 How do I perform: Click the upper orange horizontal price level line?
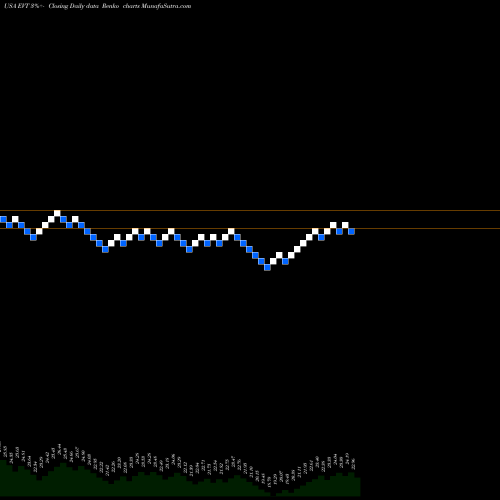(250, 211)
